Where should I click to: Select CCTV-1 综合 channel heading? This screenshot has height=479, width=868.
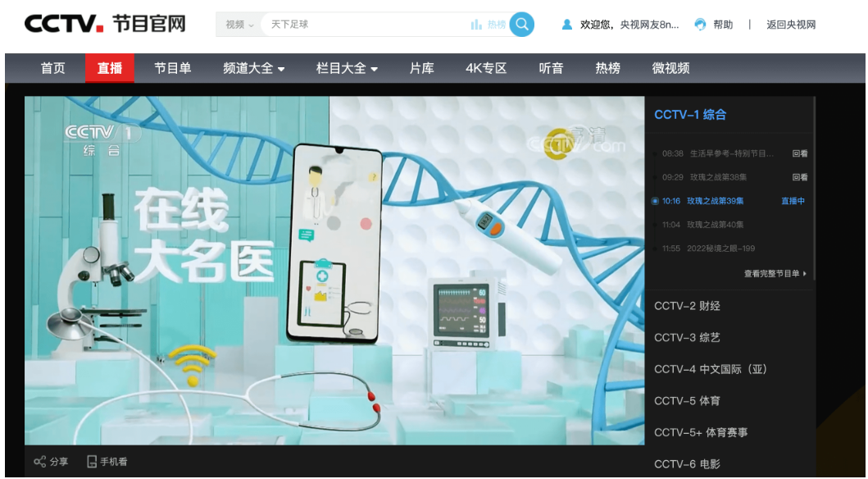tap(690, 115)
